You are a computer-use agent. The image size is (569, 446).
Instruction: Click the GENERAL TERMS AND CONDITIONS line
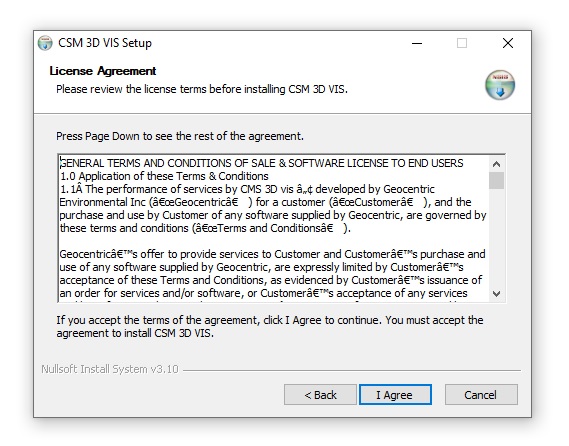(262, 163)
